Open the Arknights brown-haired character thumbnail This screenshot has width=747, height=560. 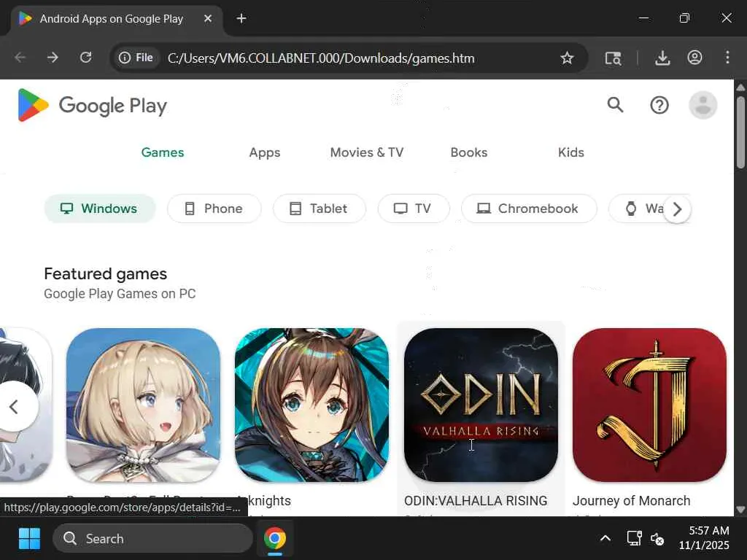pos(311,405)
